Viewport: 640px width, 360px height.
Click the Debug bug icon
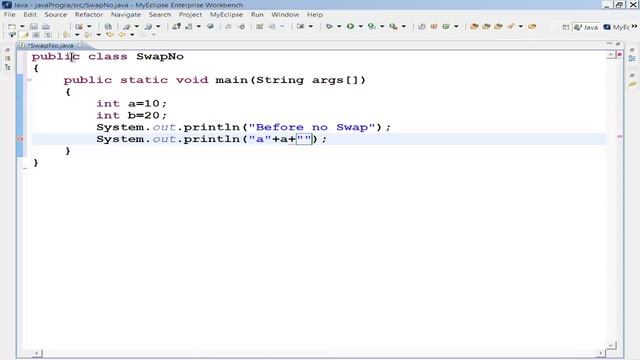[x=329, y=26]
